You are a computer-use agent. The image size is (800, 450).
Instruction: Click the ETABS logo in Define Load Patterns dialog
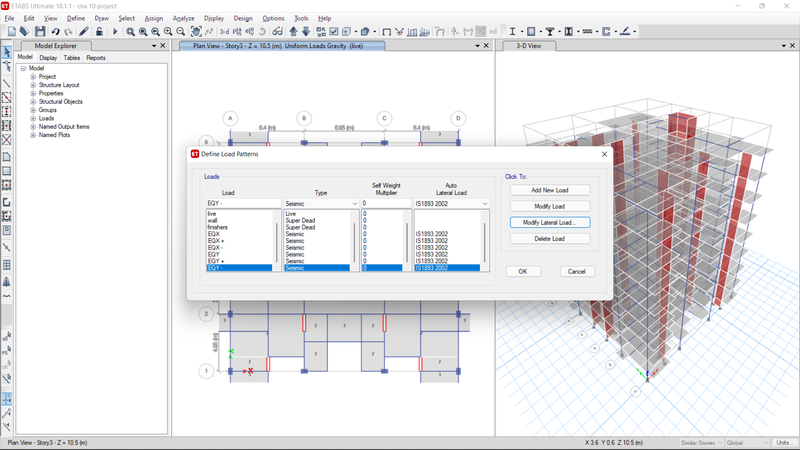(194, 154)
